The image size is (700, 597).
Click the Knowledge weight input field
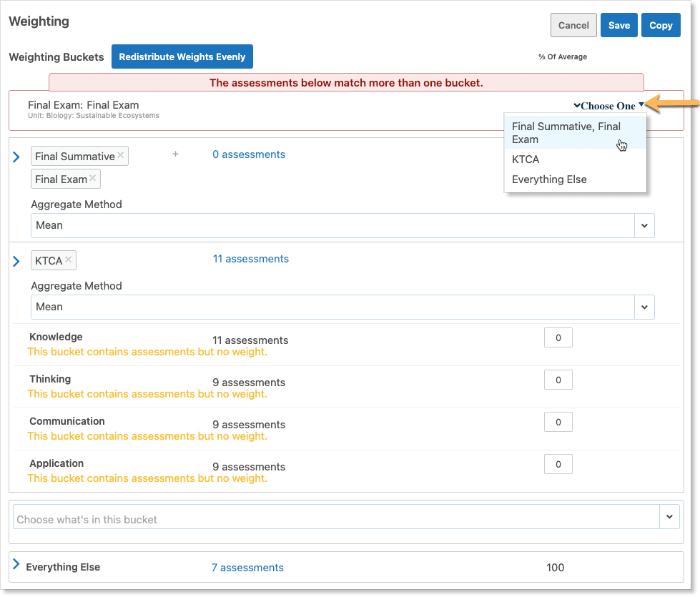coord(558,338)
